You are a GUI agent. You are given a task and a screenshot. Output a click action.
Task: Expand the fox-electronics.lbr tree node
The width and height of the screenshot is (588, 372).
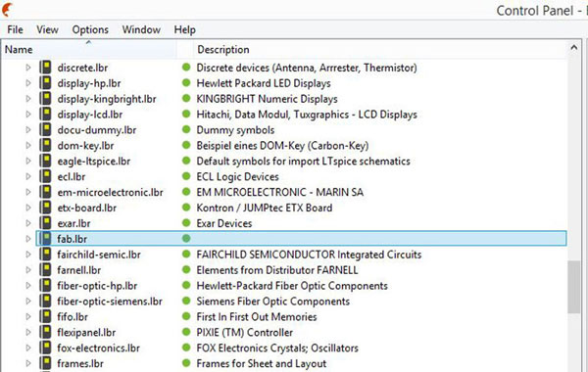(28, 348)
